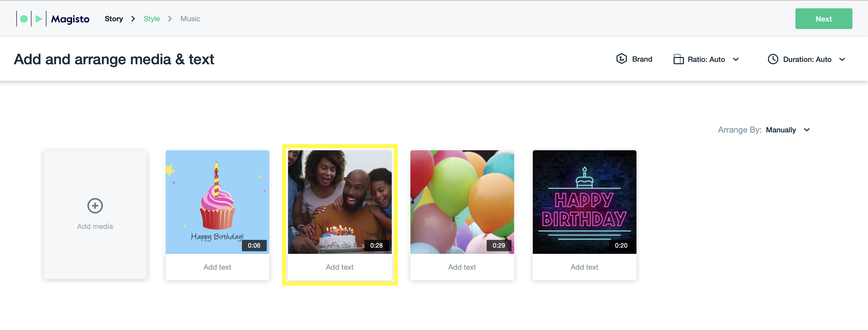The height and width of the screenshot is (330, 868).
Task: Select the cupcake Happy Birthday thumbnail
Action: point(217,202)
